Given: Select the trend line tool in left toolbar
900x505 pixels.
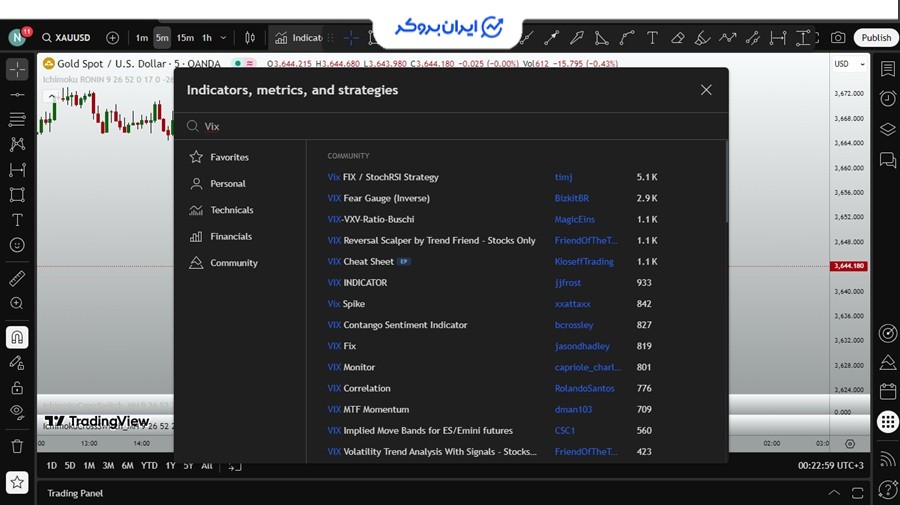Looking at the screenshot, I should 17,95.
